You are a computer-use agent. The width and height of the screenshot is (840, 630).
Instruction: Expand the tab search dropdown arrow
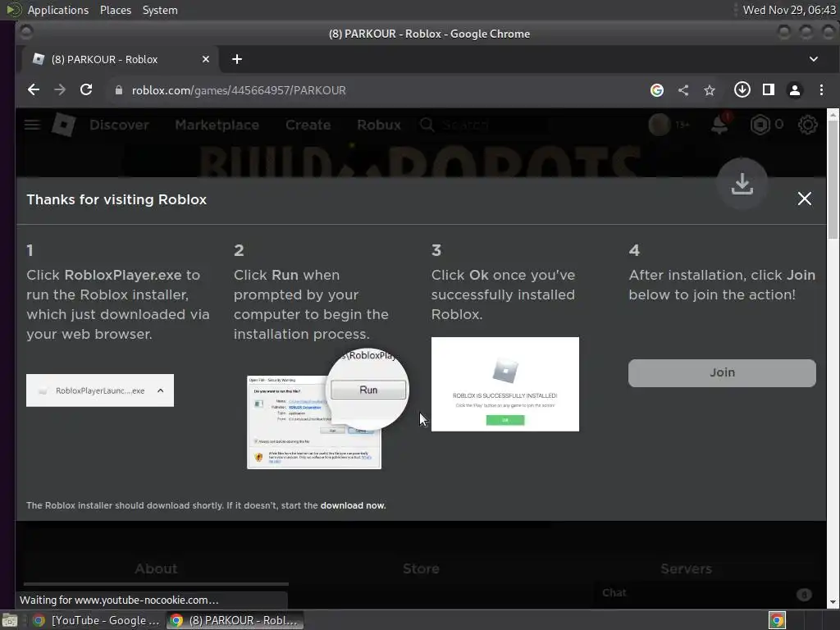tap(813, 59)
